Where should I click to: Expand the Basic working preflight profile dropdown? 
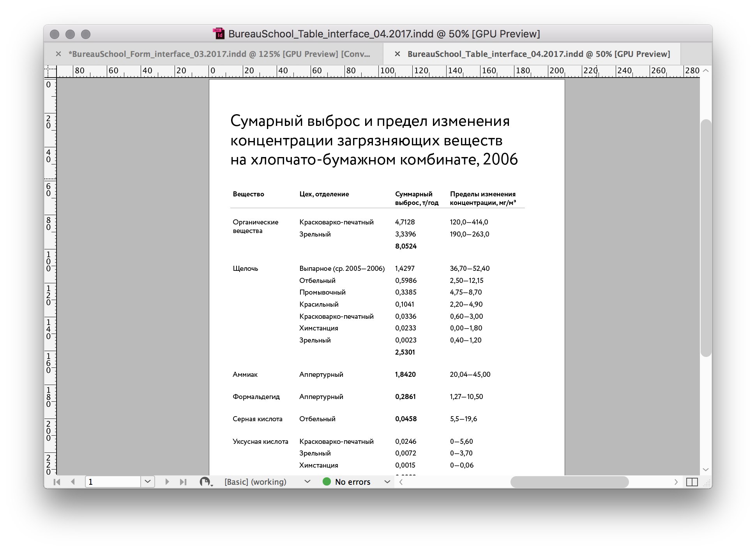[307, 482]
